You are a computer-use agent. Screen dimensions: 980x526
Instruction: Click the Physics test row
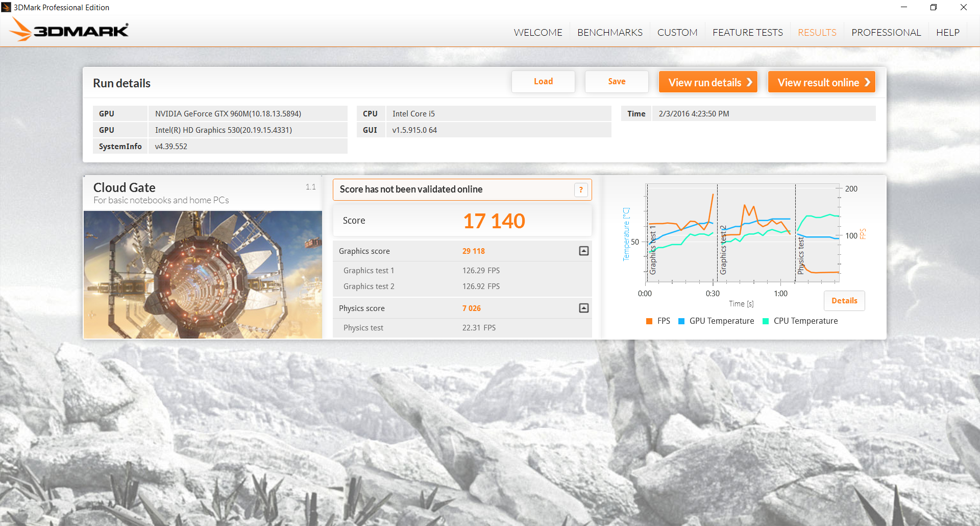(462, 328)
